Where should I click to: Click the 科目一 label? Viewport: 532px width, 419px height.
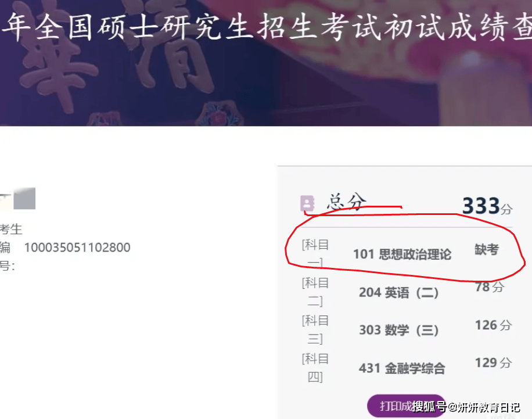click(x=315, y=253)
